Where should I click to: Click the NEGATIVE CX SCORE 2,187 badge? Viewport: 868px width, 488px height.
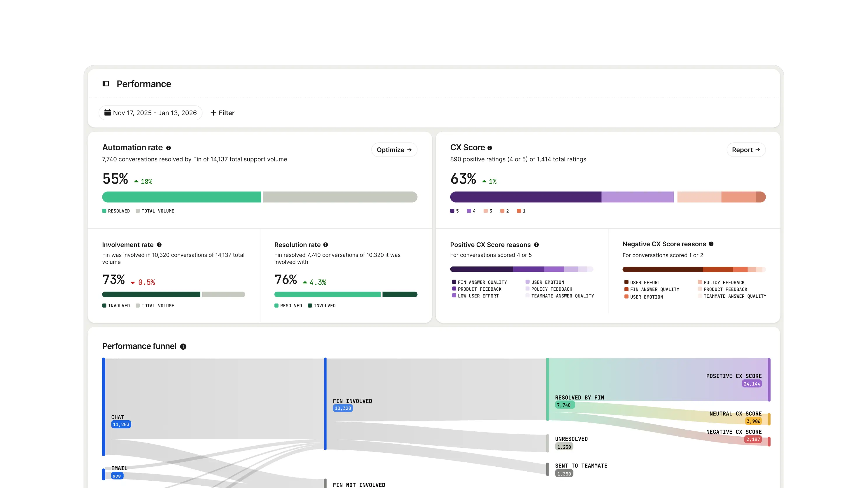pyautogui.click(x=753, y=440)
